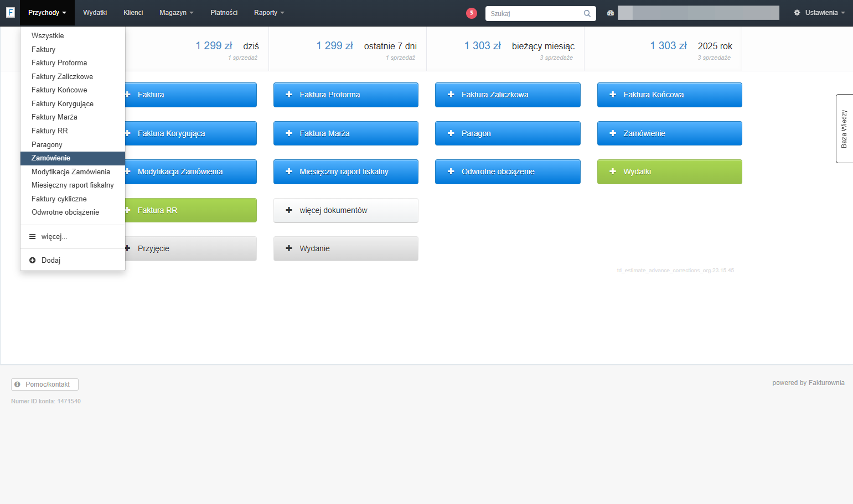Click the 1 299 zł dziś amount
Screen dimensions: 853x504
[214, 46]
